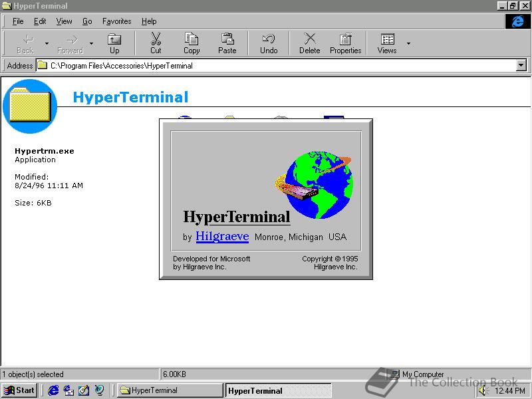This screenshot has width=532, height=399.
Task: Close the HyperTerminal folder window
Action: [525, 6]
